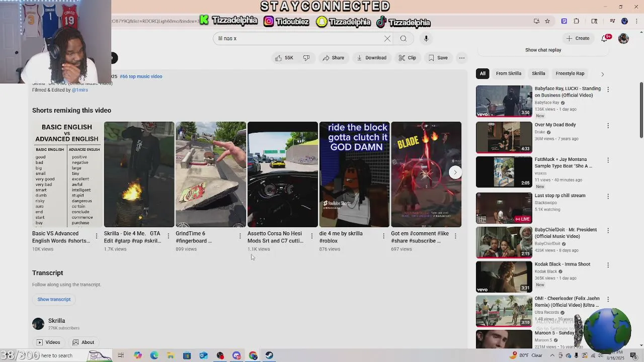Screen dimensions: 644x362
Task: Open the YouTube account avatar menu
Action: (x=623, y=39)
